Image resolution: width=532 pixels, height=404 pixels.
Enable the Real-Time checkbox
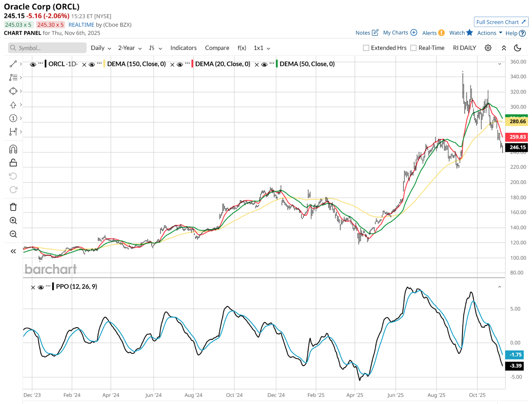[414, 48]
